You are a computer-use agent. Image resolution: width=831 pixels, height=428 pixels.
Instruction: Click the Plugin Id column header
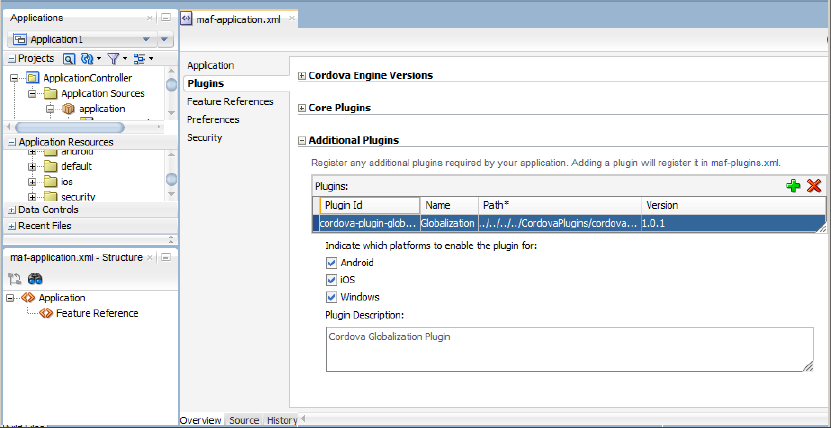pyautogui.click(x=370, y=206)
